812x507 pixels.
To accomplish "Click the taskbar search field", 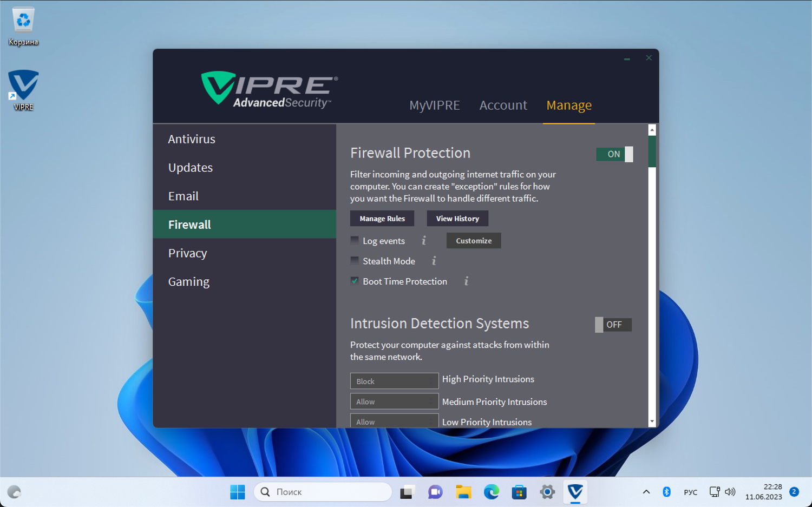I will coord(323,492).
